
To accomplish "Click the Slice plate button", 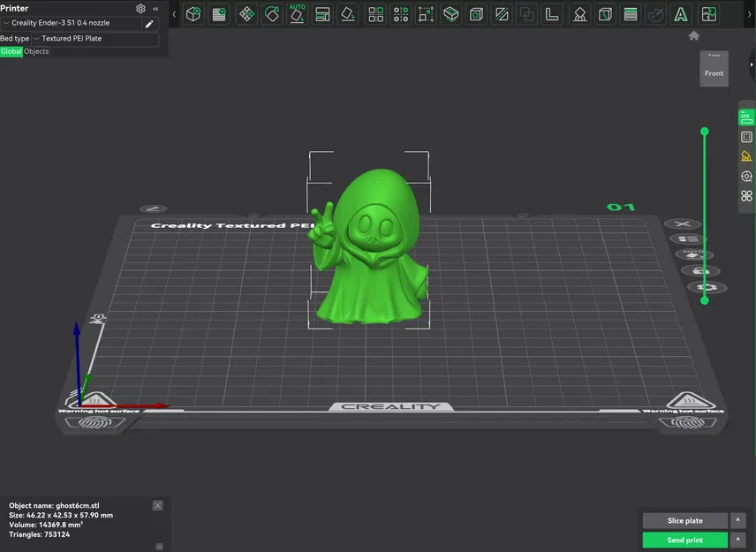I will tap(684, 521).
